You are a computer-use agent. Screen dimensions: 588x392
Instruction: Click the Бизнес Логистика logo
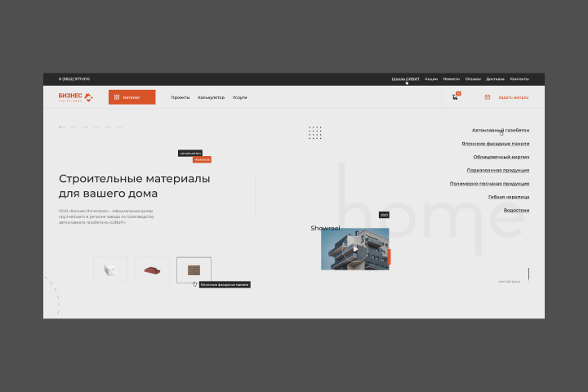point(76,97)
